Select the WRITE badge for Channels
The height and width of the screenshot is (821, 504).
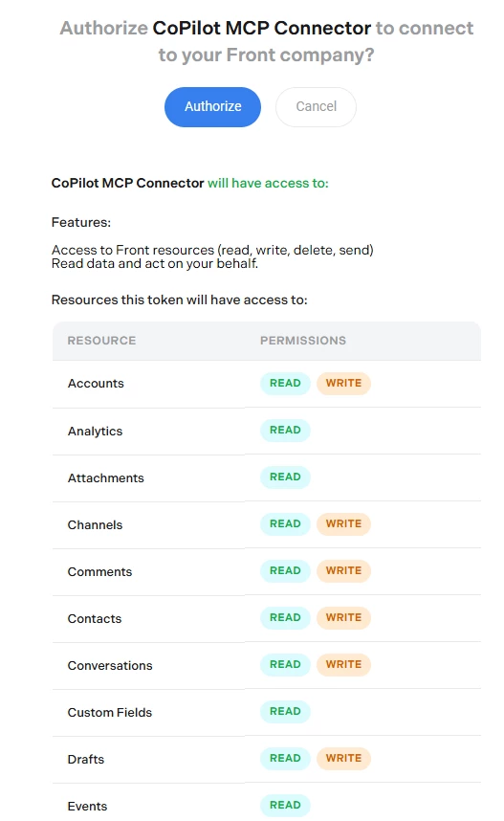344,524
